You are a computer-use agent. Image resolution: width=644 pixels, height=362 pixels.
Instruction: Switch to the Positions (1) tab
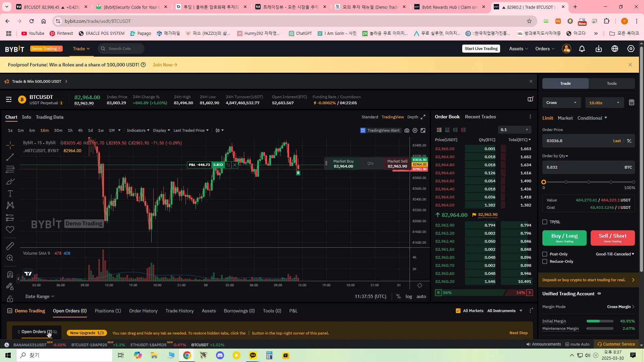click(108, 311)
